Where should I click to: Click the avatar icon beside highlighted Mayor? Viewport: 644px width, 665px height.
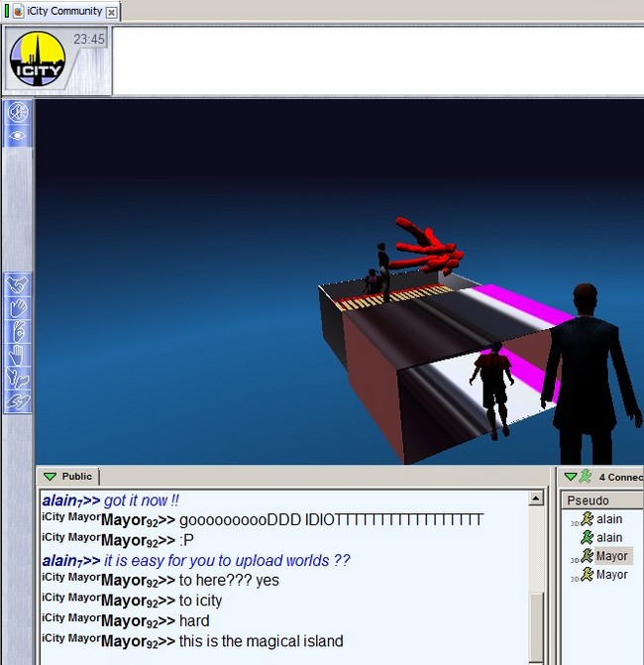click(x=587, y=556)
